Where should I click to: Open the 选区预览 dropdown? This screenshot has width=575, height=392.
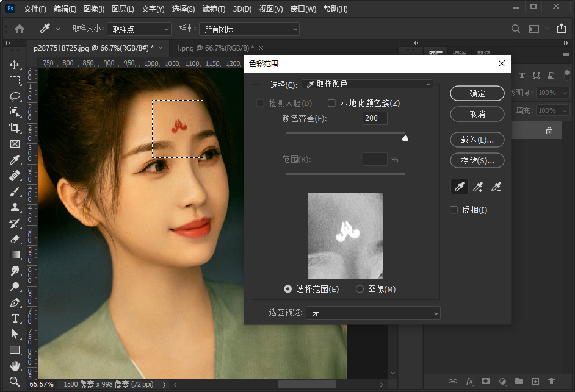[x=373, y=313]
